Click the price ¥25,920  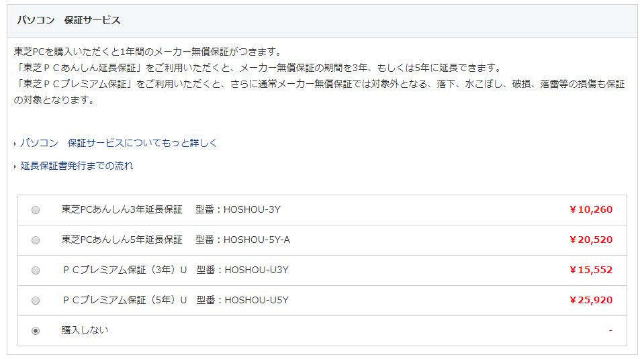tap(591, 301)
